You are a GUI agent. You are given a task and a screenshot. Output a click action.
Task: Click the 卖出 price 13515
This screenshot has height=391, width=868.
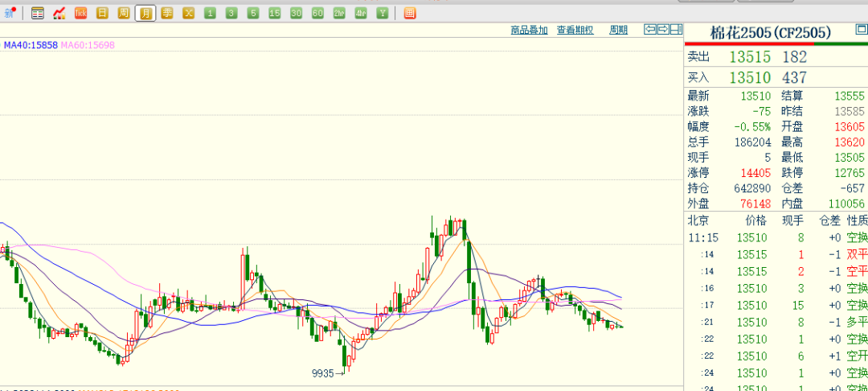click(x=750, y=57)
